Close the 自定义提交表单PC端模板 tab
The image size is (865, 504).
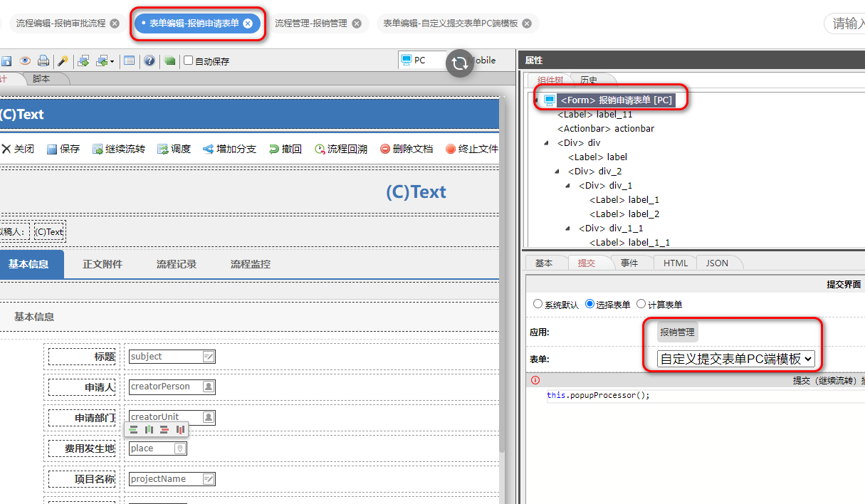pos(527,23)
